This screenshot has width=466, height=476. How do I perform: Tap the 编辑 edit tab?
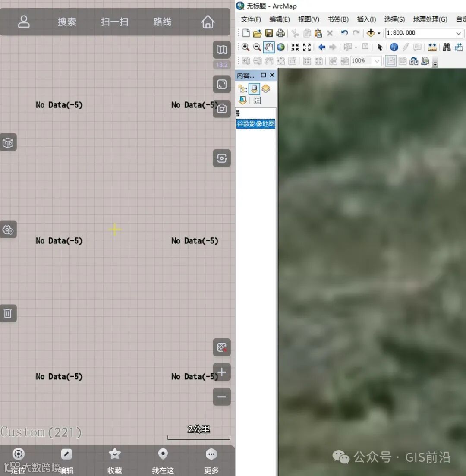(x=66, y=461)
